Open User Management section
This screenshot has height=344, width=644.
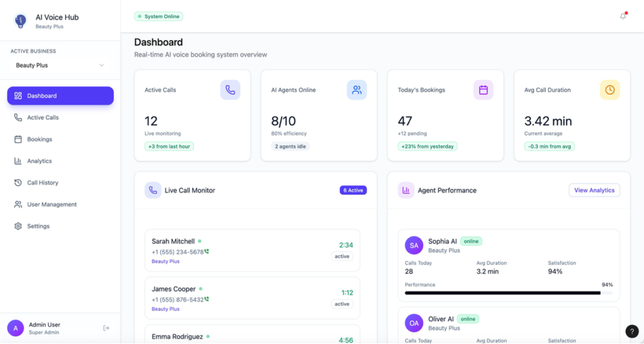coord(52,204)
